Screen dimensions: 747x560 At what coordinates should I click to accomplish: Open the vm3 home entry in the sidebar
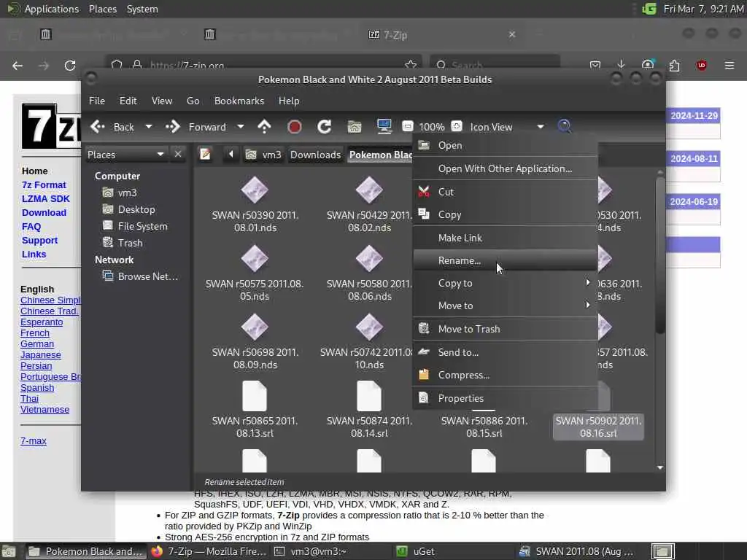pos(120,192)
